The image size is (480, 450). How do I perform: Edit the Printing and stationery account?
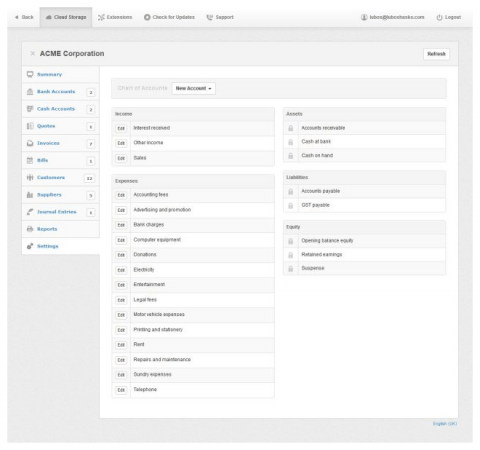pyautogui.click(x=121, y=330)
